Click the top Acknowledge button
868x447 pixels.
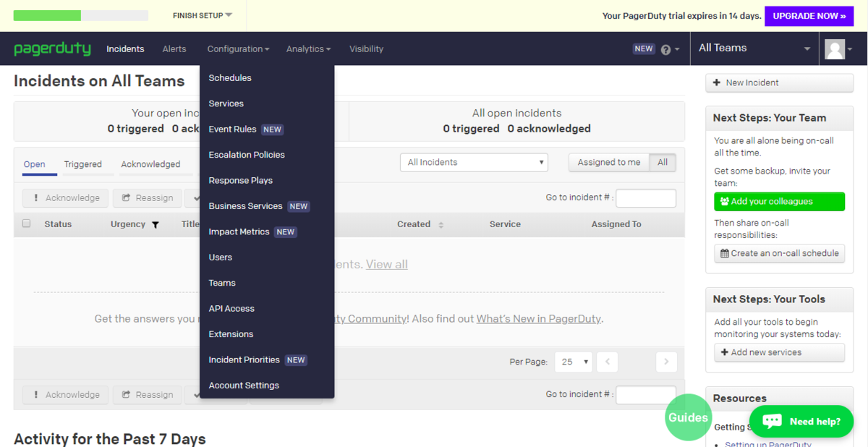(66, 198)
